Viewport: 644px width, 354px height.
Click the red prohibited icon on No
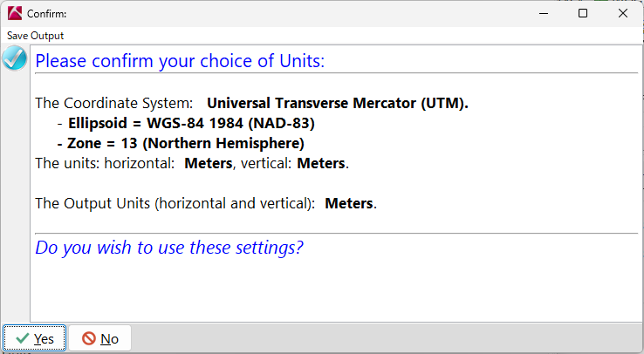point(89,338)
